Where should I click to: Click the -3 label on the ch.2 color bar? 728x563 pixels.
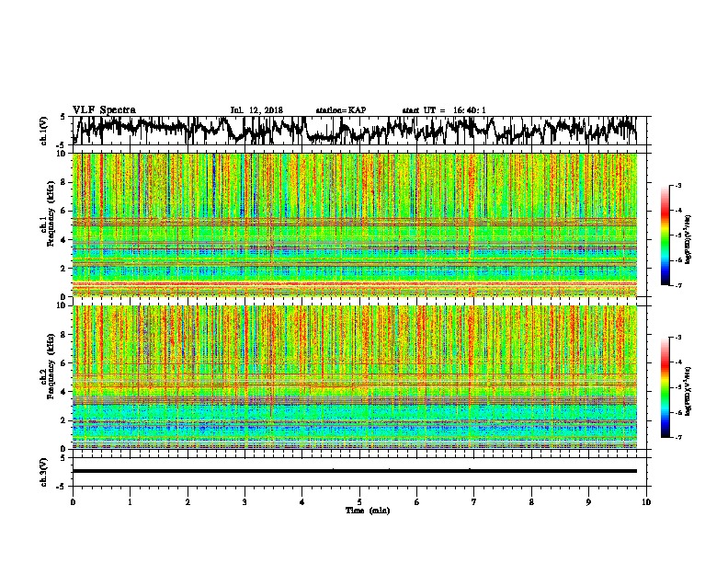point(677,338)
